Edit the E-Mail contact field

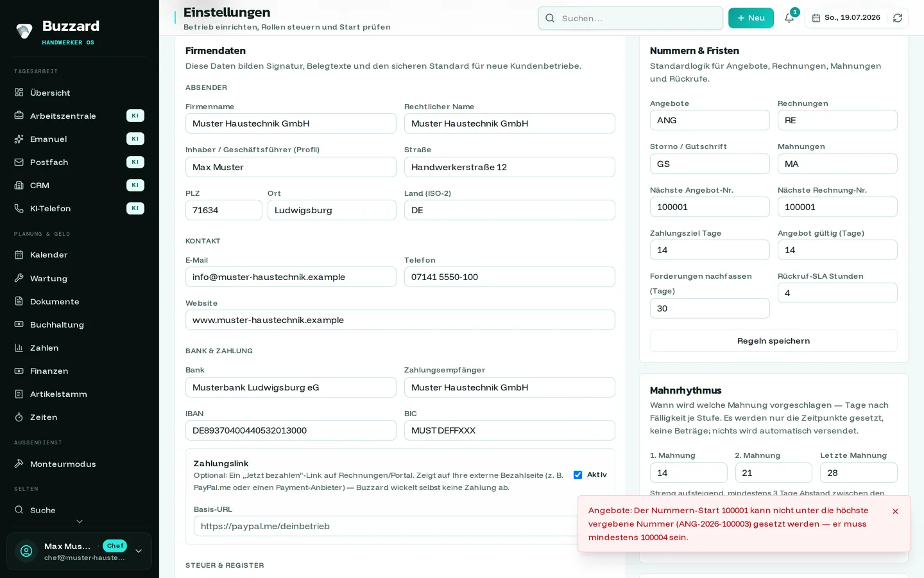[291, 277]
